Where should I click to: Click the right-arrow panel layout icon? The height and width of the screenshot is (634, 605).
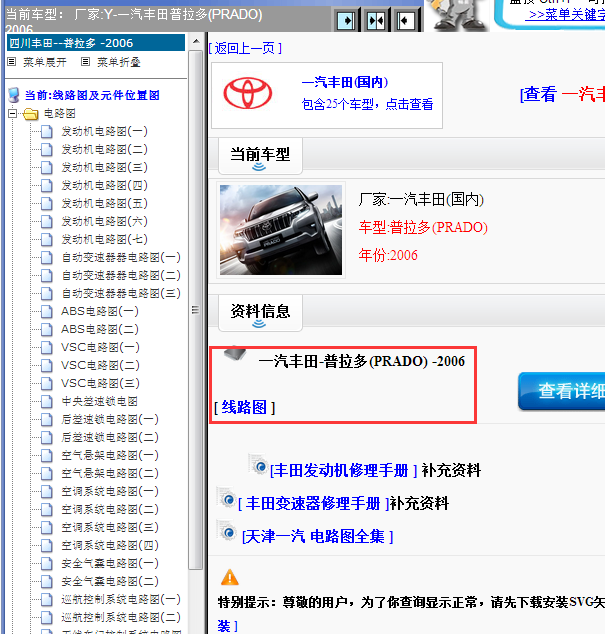pos(347,21)
